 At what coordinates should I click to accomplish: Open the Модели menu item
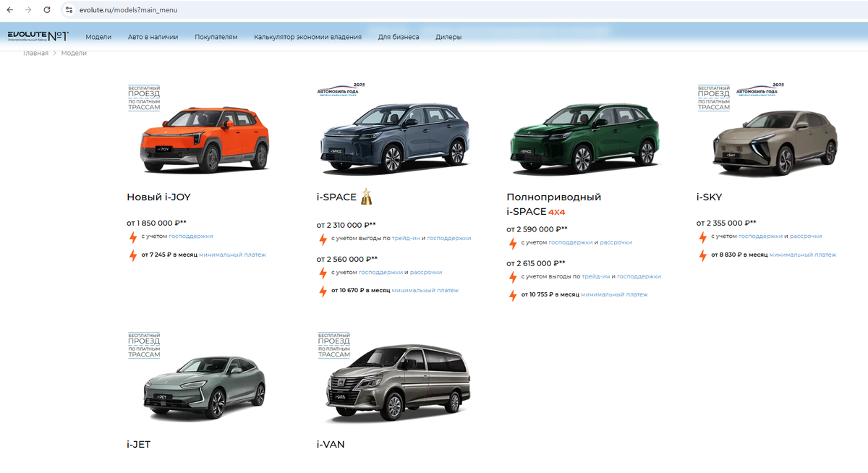click(98, 37)
